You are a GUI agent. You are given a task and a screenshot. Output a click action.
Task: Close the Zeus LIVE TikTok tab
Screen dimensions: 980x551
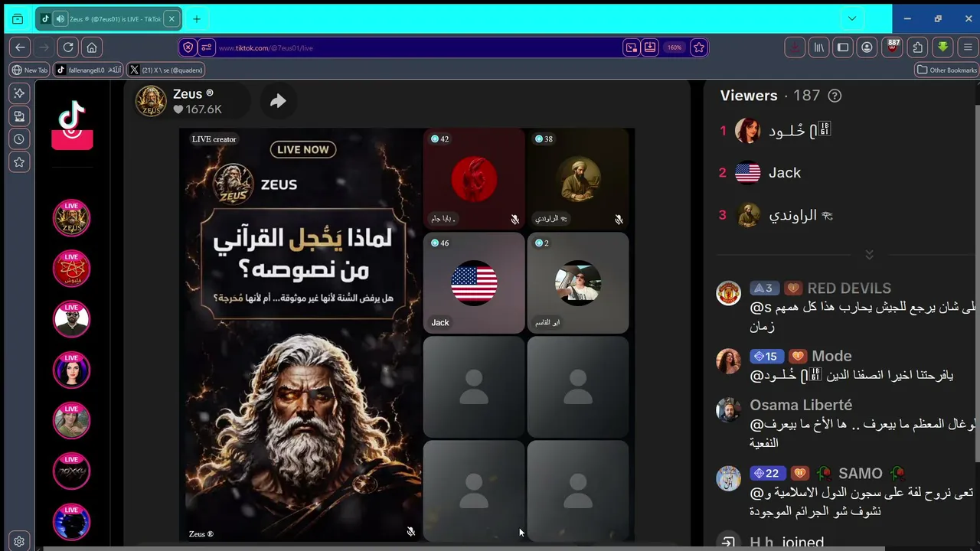(171, 19)
